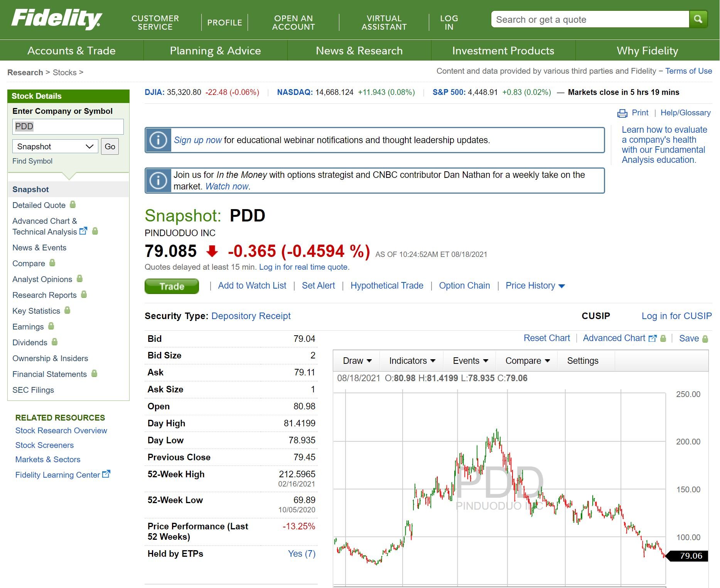This screenshot has height=588, width=720.
Task: Click Markets & Sectors link
Action: [48, 459]
